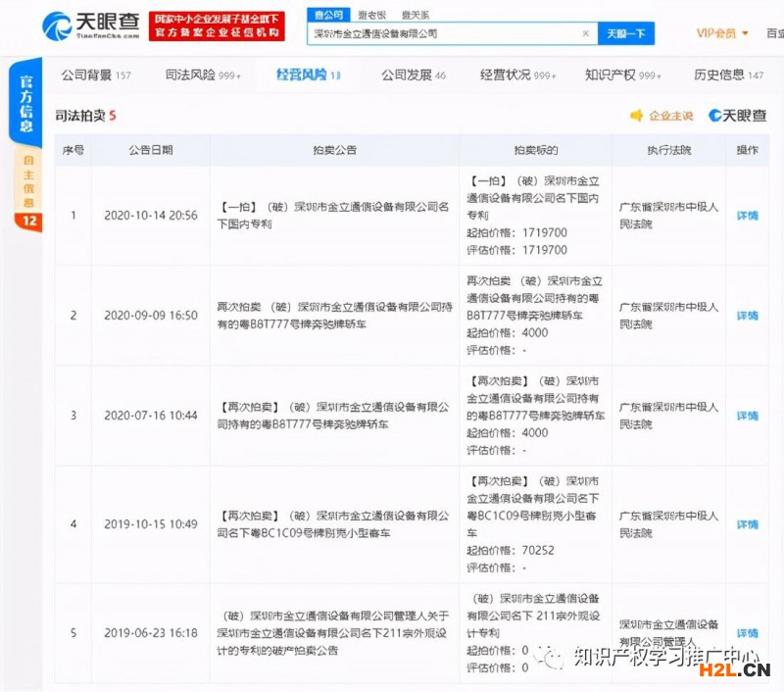
Task: Click the date 2020-07-16 10:44
Action: tap(151, 416)
